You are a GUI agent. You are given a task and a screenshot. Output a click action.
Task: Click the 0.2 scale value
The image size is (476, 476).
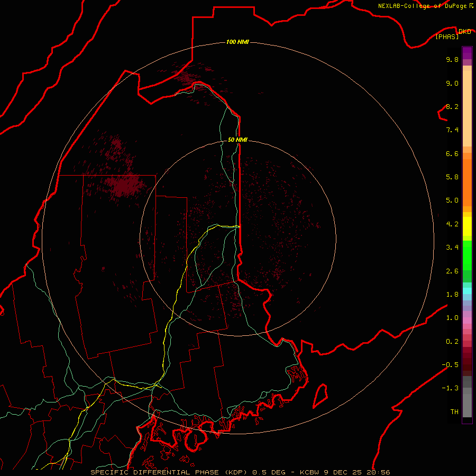click(452, 342)
